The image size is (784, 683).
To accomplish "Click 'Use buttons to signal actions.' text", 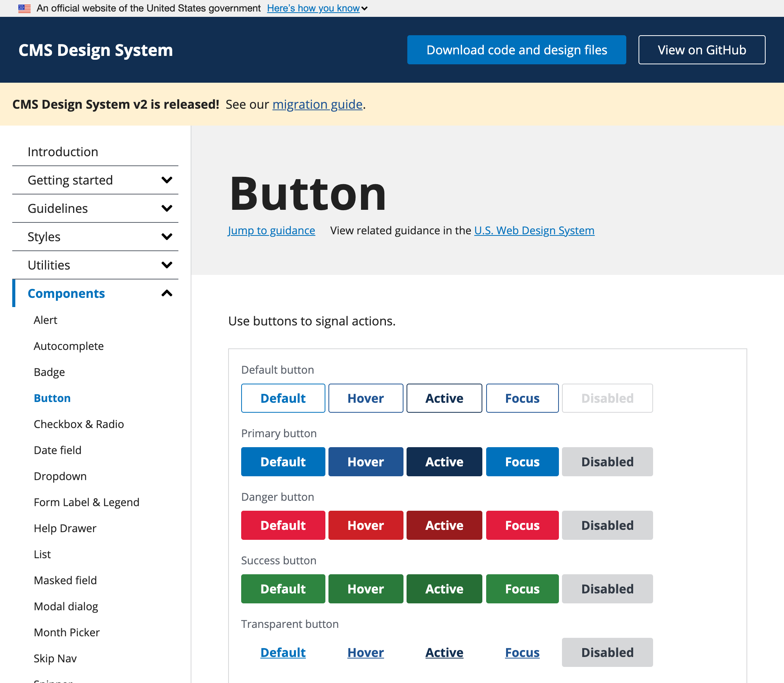I will tap(312, 321).
